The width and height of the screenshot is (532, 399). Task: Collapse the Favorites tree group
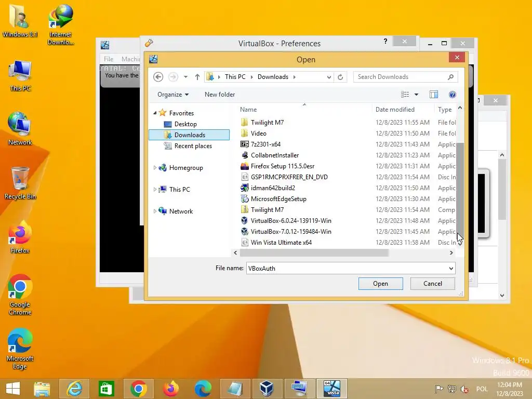tap(155, 113)
